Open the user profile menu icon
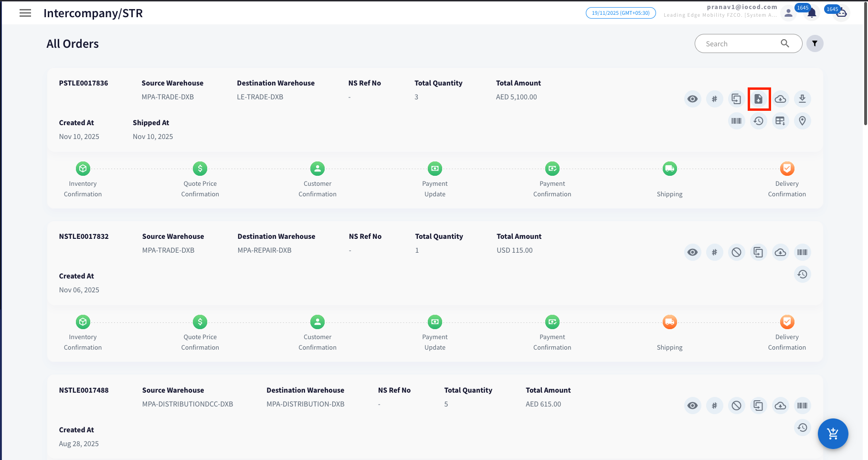The height and width of the screenshot is (460, 868). click(789, 13)
